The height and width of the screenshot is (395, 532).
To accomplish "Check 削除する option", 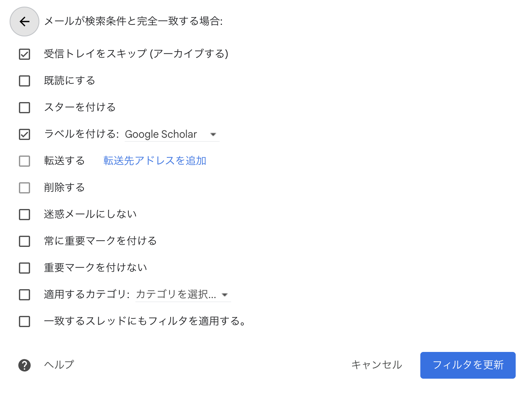I will click(x=24, y=188).
